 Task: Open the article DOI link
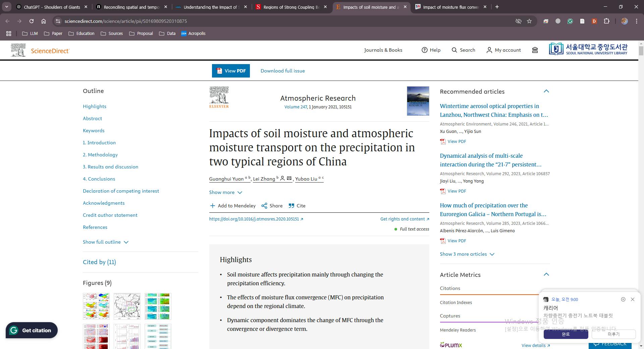256,219
